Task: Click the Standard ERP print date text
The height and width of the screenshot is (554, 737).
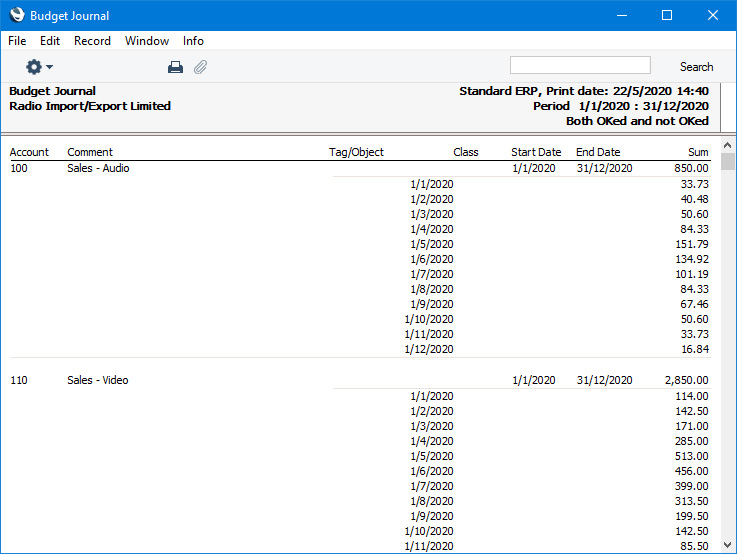Action: tap(584, 91)
